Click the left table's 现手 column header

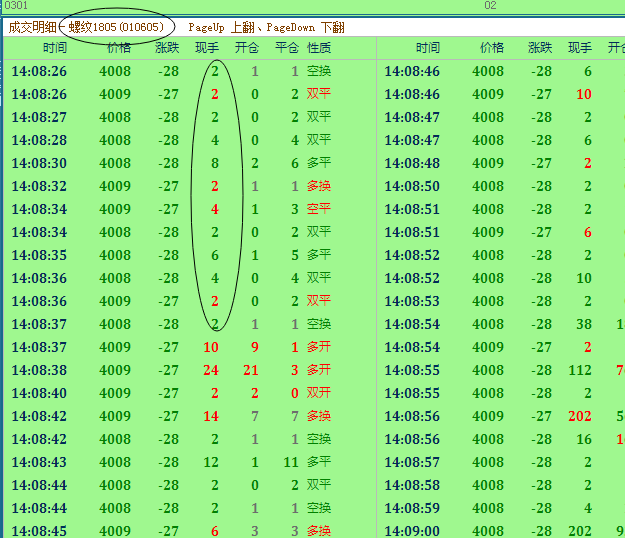[x=207, y=48]
